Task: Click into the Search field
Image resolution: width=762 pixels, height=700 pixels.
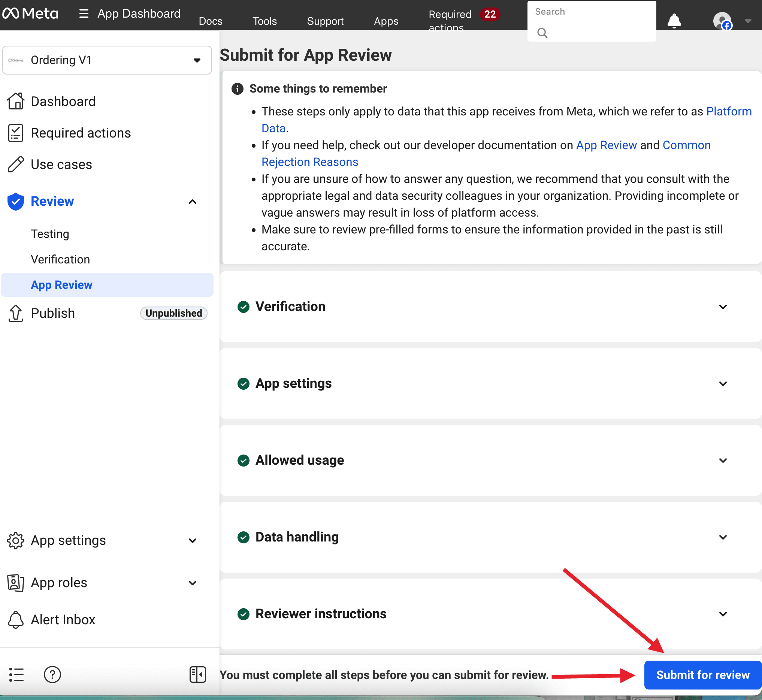Action: (592, 21)
